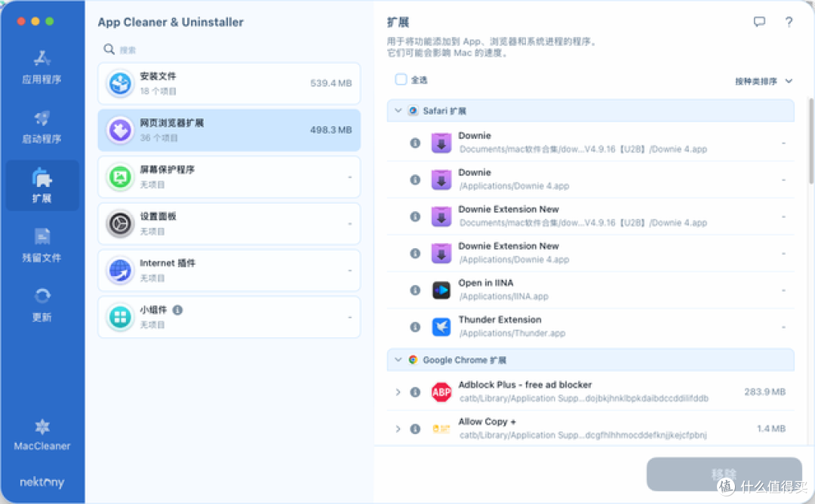The height and width of the screenshot is (504, 815).
Task: Show info for Allow Copy +
Action: (415, 429)
